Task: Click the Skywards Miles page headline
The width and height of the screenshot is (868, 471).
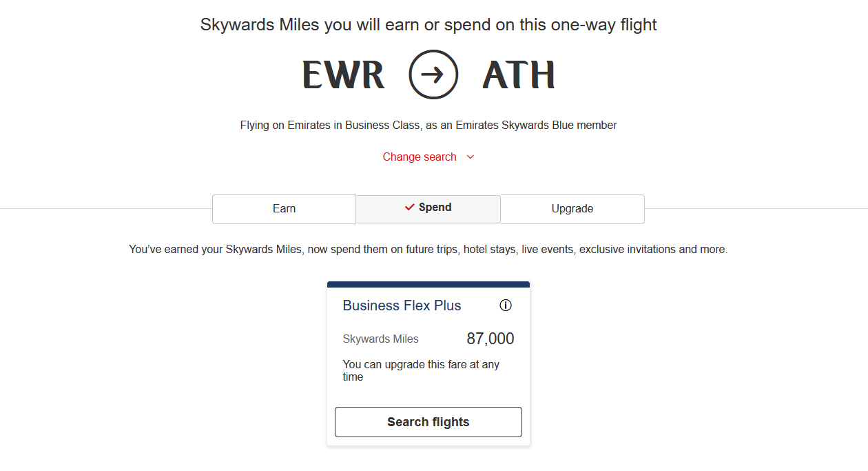Action: click(428, 25)
